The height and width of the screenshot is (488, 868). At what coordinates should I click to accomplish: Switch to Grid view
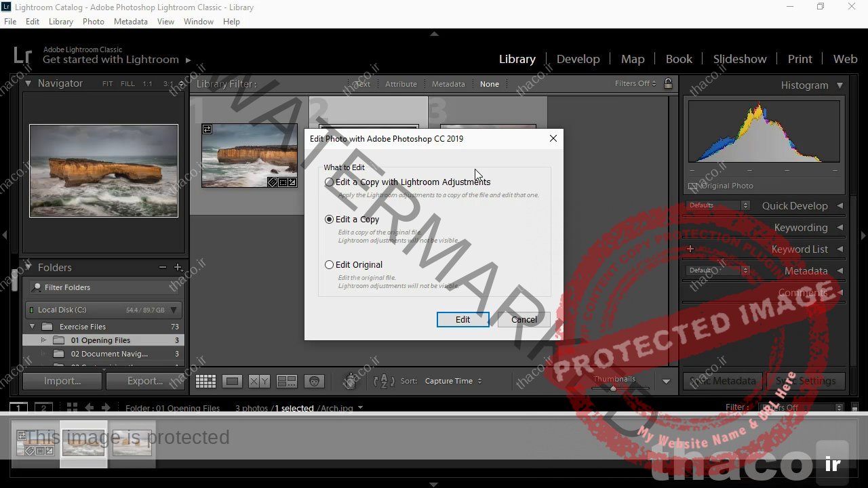(205, 382)
